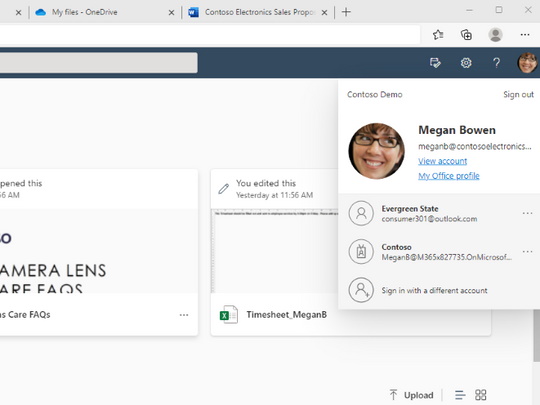Open browser Settings and more menu
The image size is (540, 405).
coord(525,35)
